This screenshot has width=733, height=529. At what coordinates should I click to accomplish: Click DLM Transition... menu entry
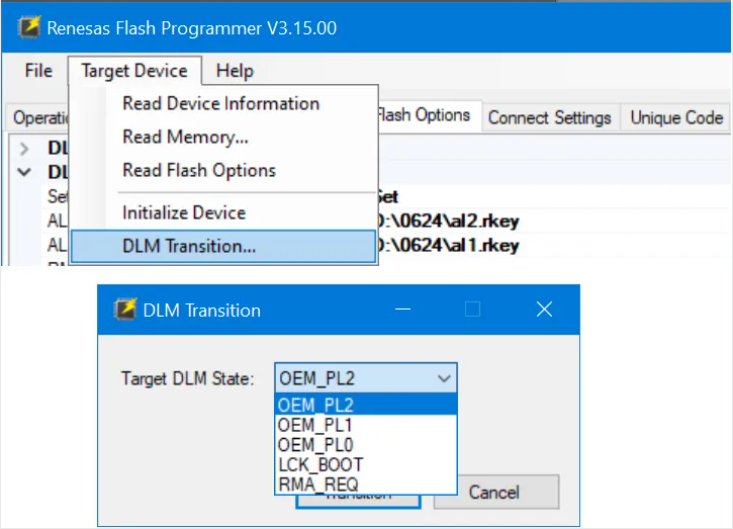click(223, 246)
